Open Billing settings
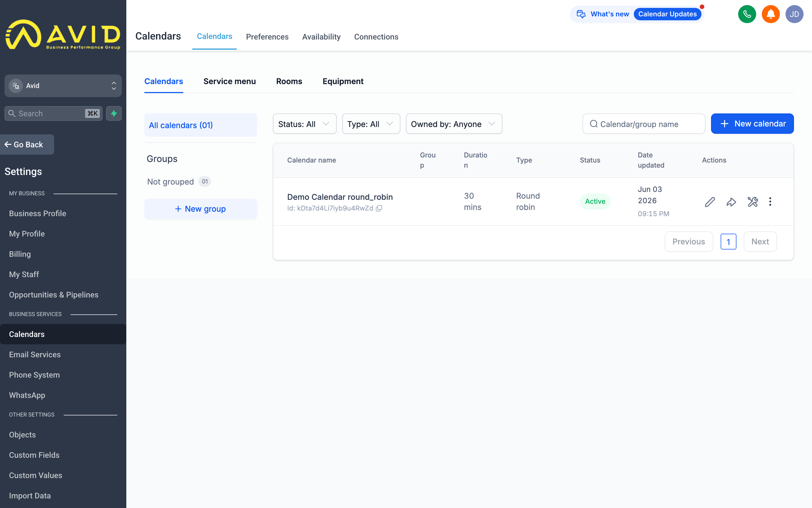 tap(20, 254)
